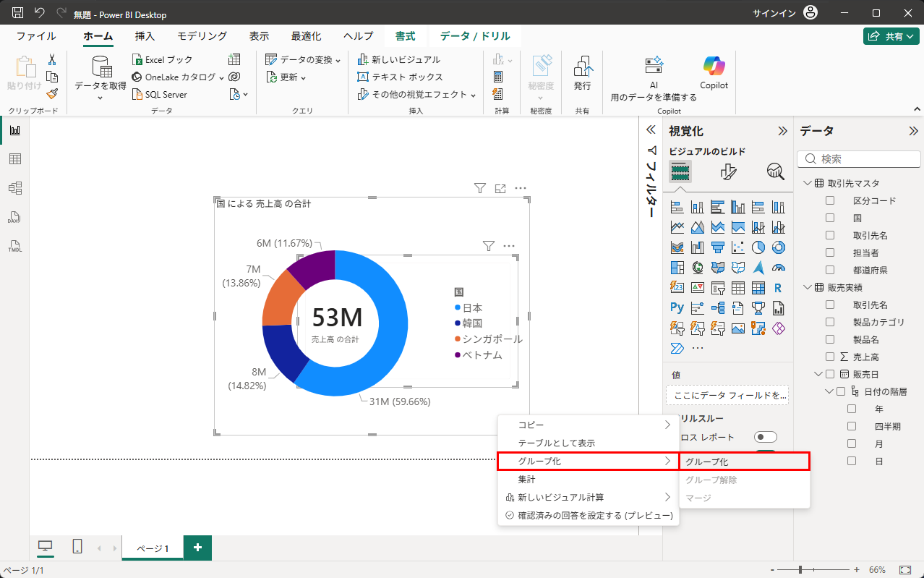Collapse the 日付の階層 hierarchy
The width and height of the screenshot is (924, 578).
pos(829,391)
